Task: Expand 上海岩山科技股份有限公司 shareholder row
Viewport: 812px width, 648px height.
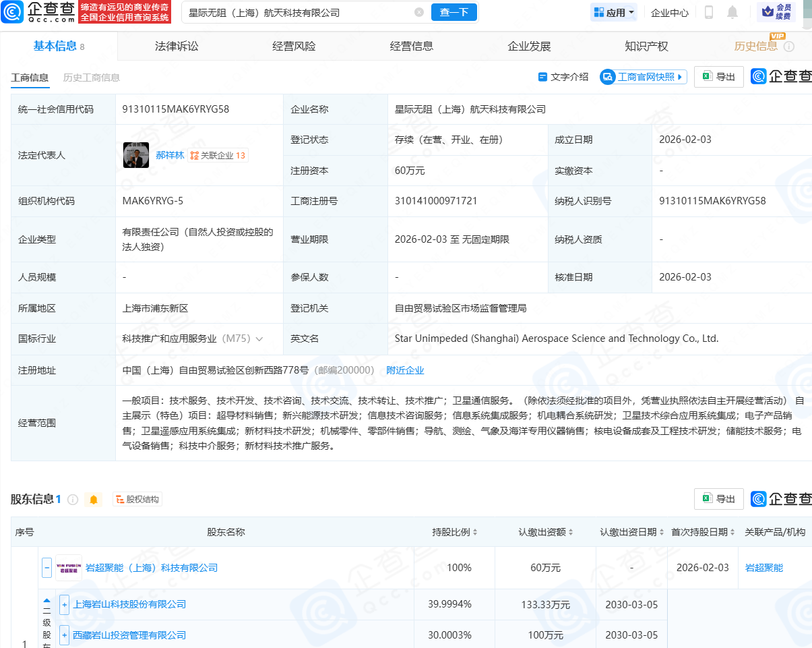Action: (x=64, y=604)
